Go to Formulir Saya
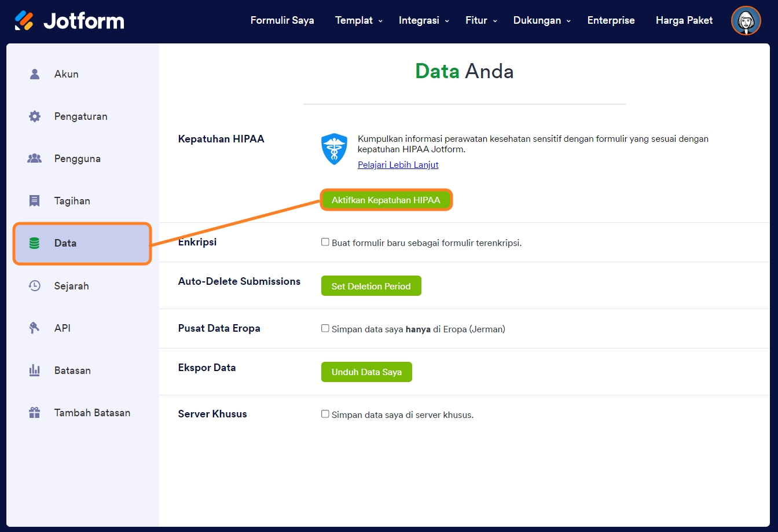The height and width of the screenshot is (532, 778). coord(282,20)
